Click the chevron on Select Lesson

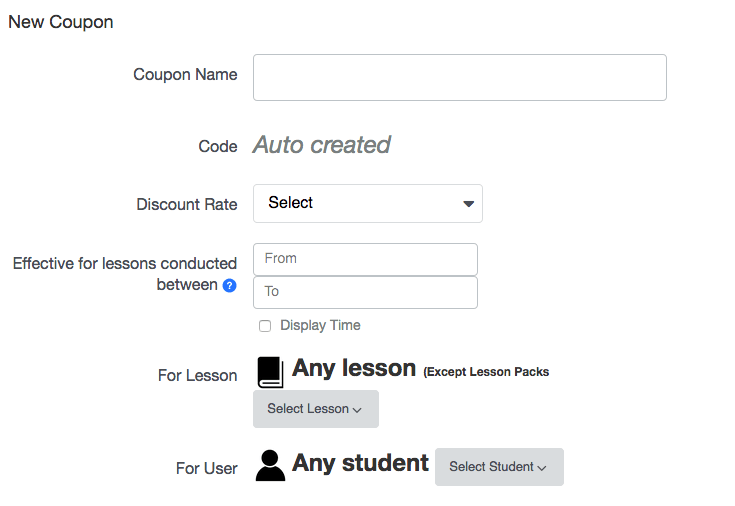coord(357,410)
